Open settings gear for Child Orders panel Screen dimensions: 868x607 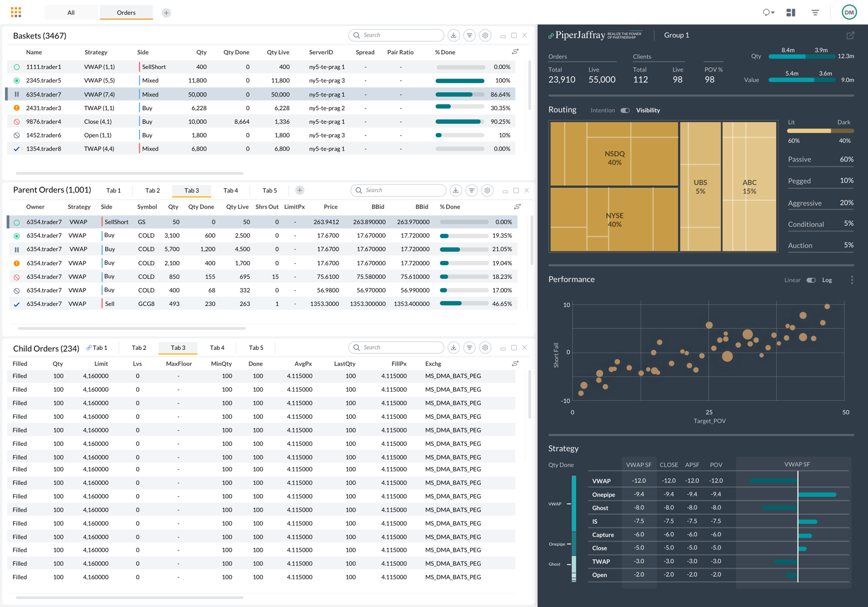point(485,347)
